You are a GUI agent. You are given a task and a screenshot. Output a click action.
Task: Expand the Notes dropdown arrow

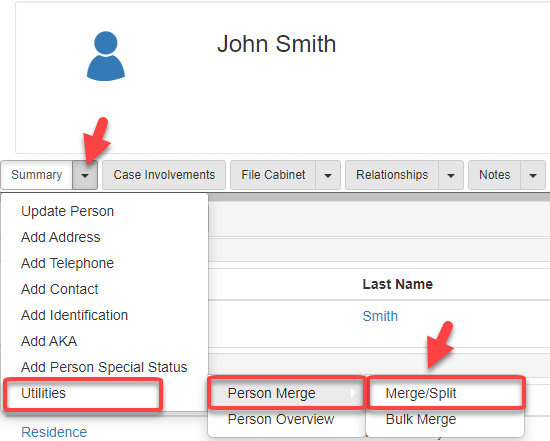point(533,175)
